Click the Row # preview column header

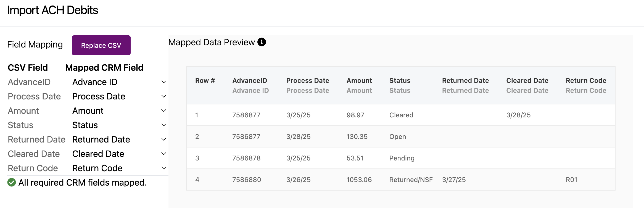pos(205,81)
